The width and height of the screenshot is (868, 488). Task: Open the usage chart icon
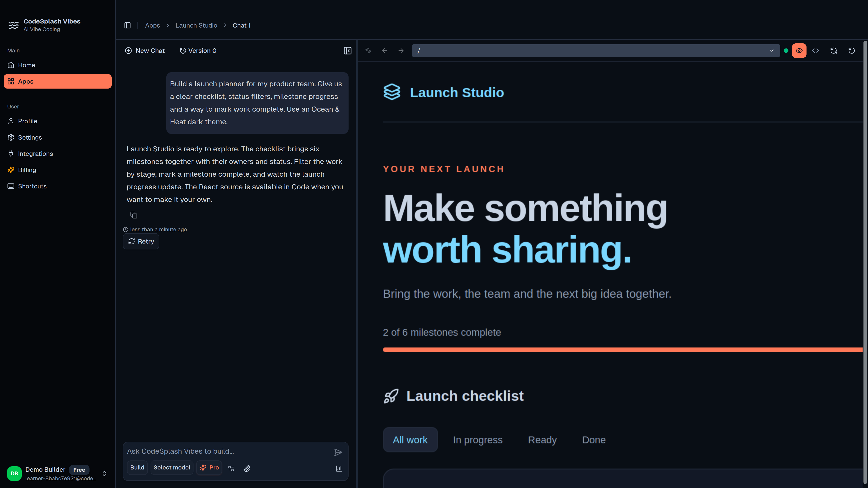[339, 468]
